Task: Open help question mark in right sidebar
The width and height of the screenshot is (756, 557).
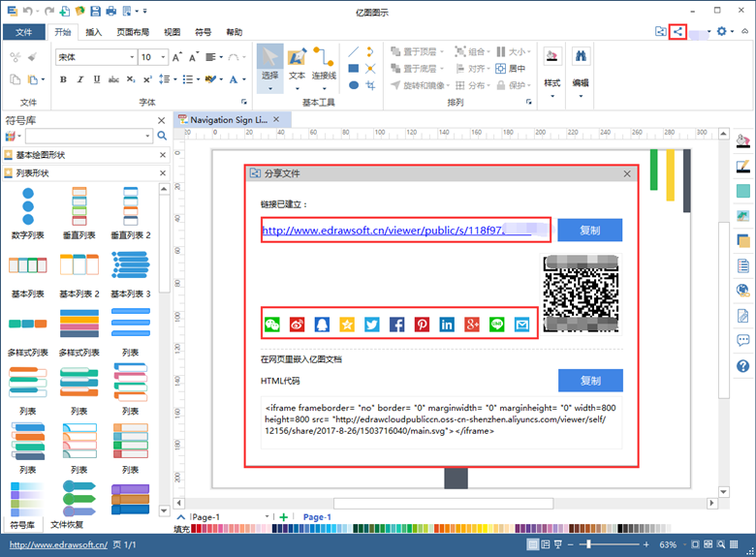Action: tap(743, 366)
